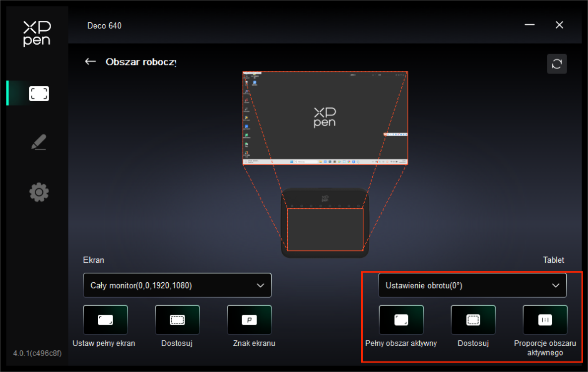This screenshot has width=588, height=372.
Task: Go back using the arrow beside Obszar roboczy
Action: [90, 62]
